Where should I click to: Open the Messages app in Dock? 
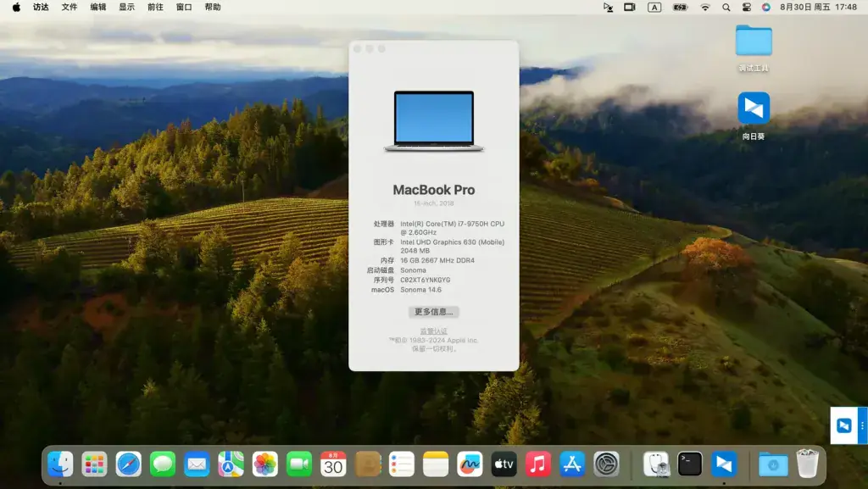tap(163, 464)
